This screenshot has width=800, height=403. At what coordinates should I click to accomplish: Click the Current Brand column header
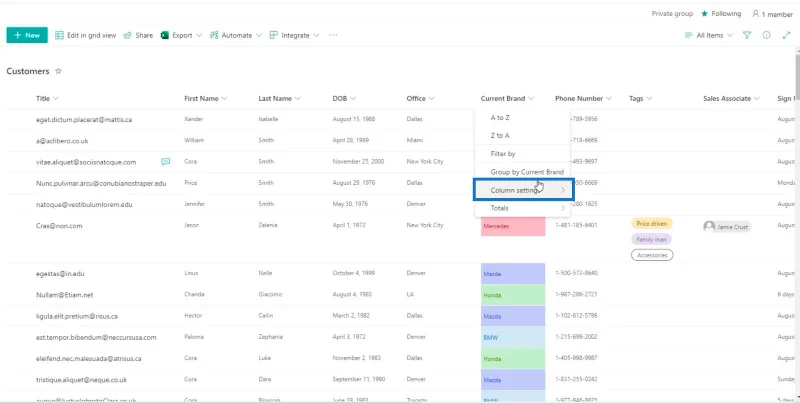[507, 98]
